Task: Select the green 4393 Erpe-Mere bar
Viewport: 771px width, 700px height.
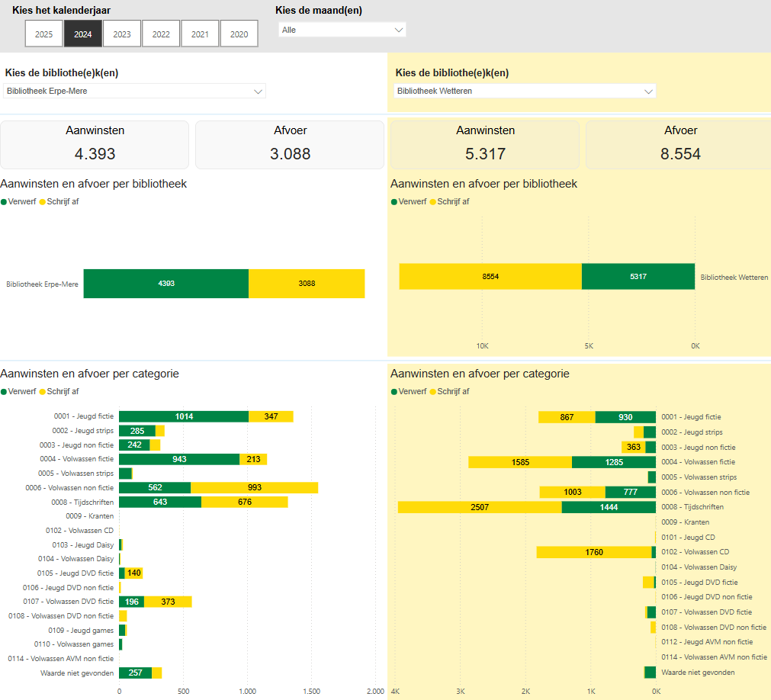Action: (x=165, y=284)
